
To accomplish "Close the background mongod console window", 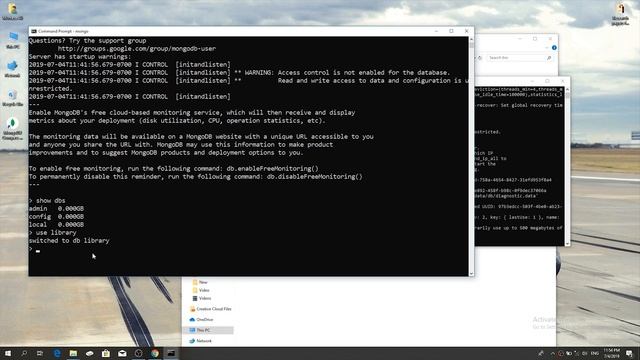I will tap(562, 81).
